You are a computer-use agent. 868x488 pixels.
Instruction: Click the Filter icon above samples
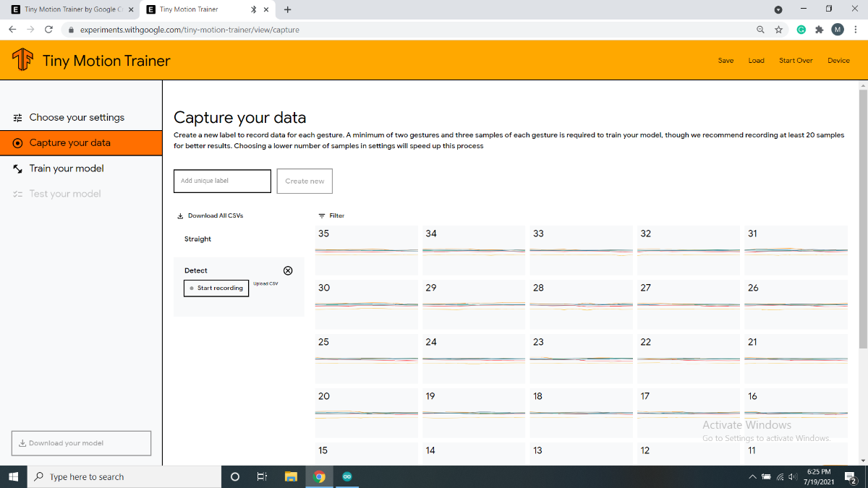coord(322,215)
